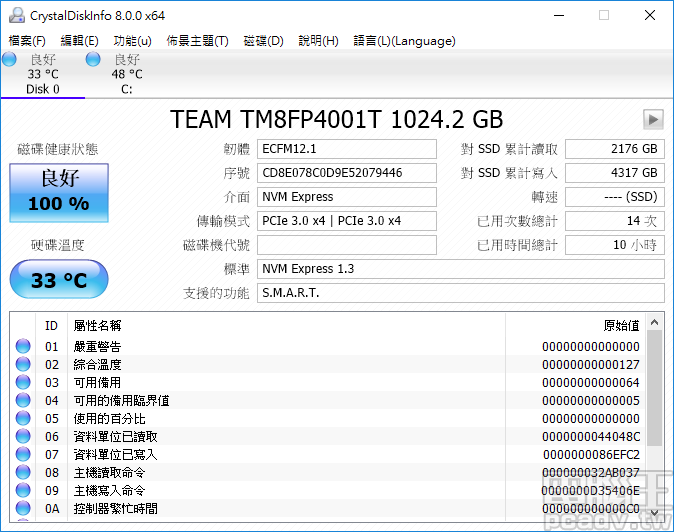Select the 使用的百分比 attribute row

point(328,419)
